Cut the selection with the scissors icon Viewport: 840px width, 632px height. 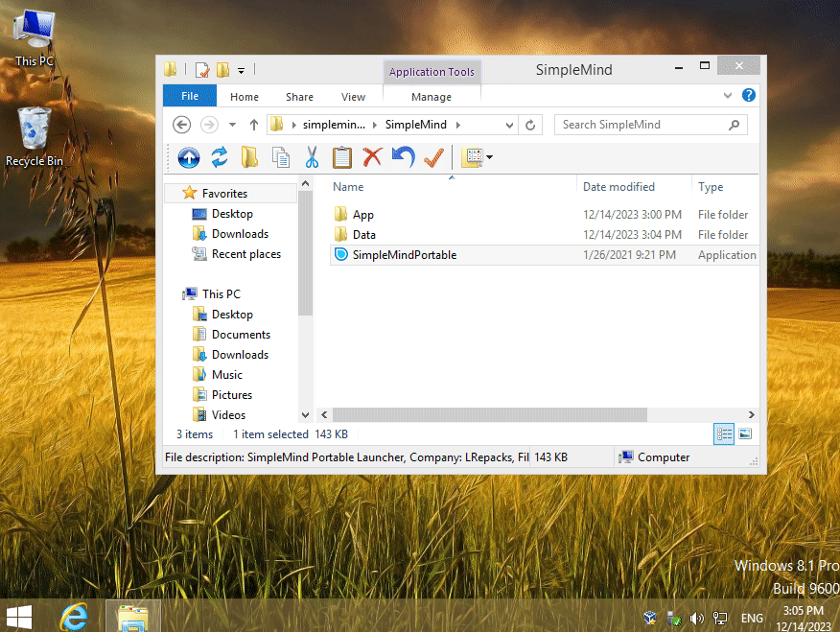312,157
